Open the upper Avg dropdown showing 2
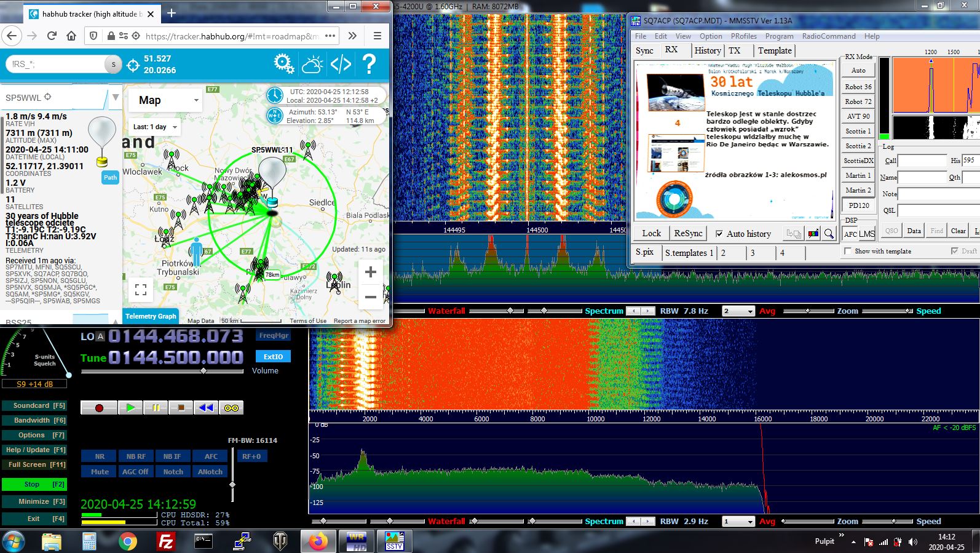980x553 pixels. [x=738, y=311]
